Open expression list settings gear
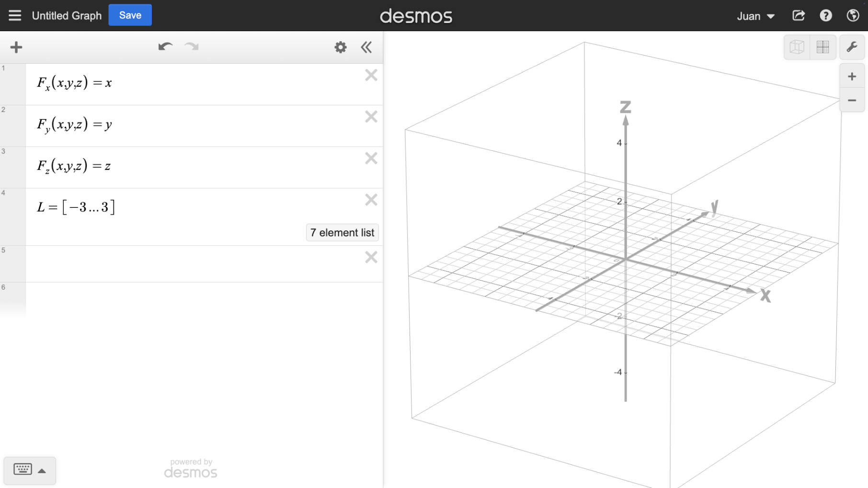This screenshot has width=868, height=488. (340, 47)
